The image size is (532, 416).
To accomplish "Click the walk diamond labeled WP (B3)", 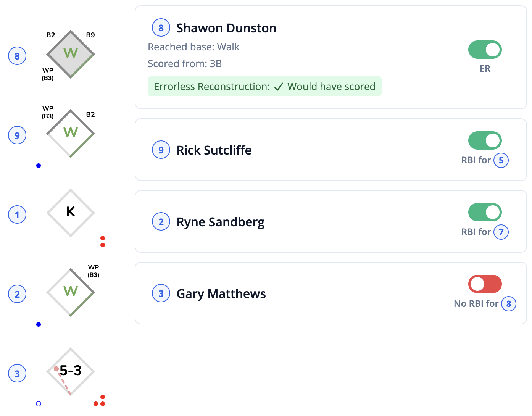I will coord(71,292).
